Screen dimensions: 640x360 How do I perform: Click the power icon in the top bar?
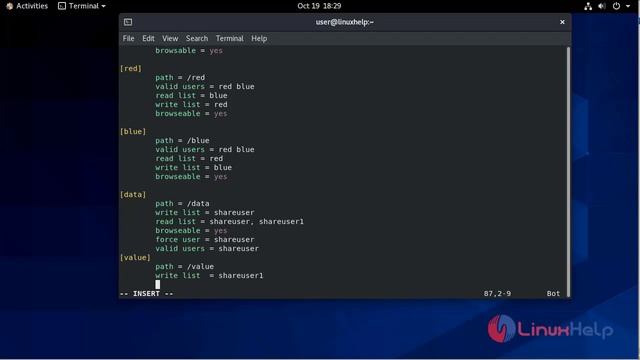click(x=616, y=6)
